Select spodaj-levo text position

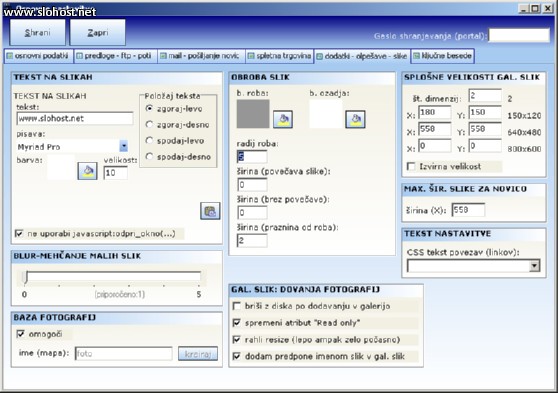[149, 140]
